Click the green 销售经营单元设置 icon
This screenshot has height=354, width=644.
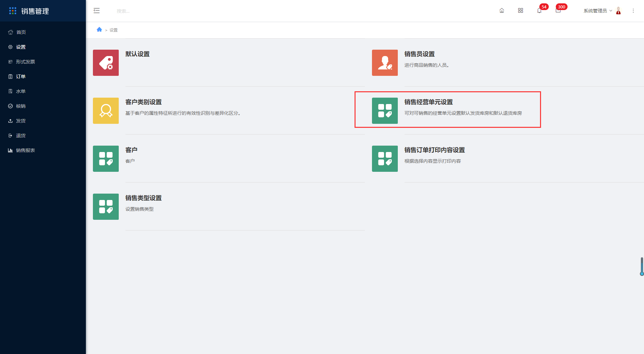385,111
